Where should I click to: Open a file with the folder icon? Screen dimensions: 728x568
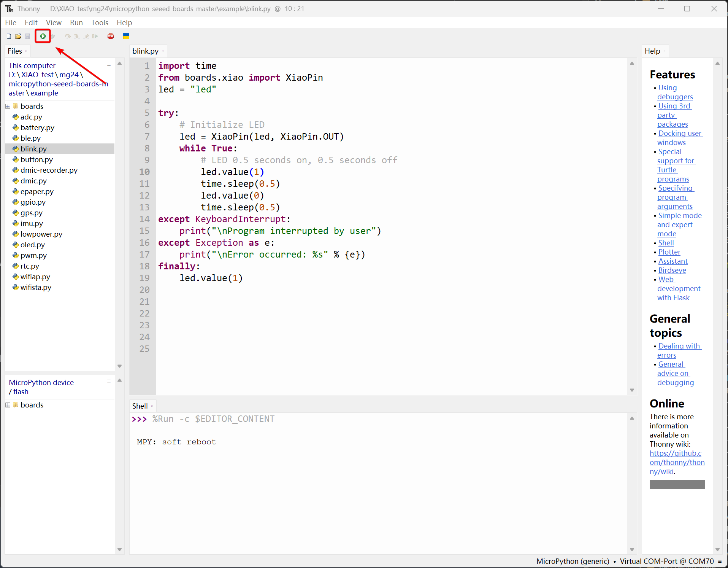point(18,36)
